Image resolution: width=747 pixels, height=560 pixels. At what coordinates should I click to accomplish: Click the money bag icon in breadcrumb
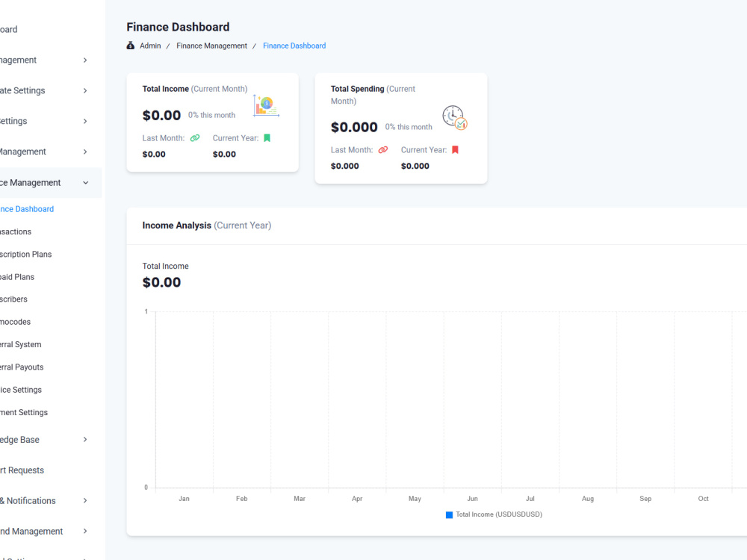(x=131, y=46)
